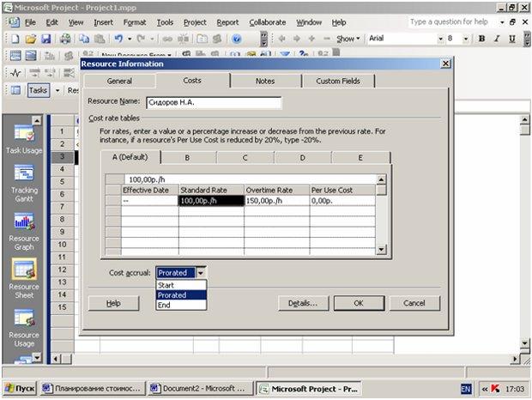Screen dimensions: 532x400
Task: Open the Show outline dropdown
Action: click(348, 39)
